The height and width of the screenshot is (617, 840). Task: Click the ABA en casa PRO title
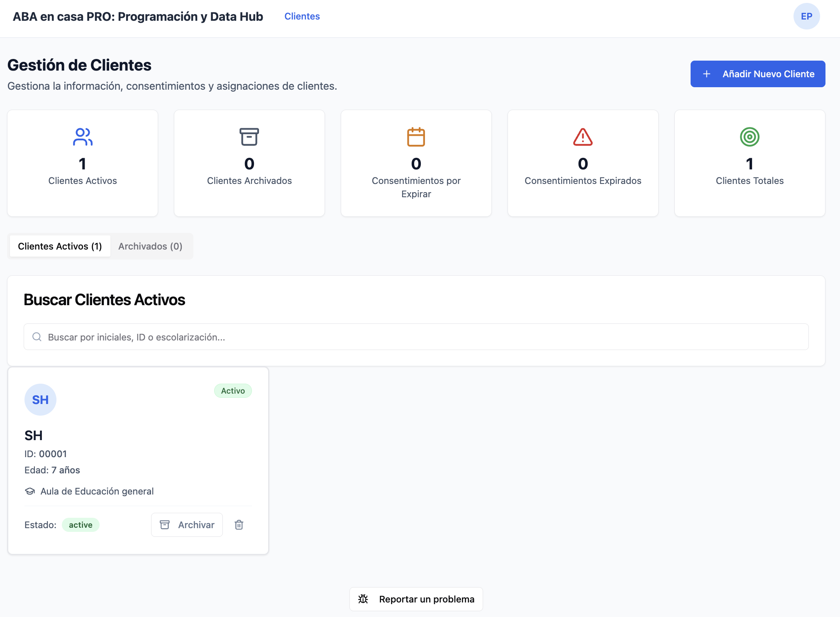pyautogui.click(x=138, y=17)
